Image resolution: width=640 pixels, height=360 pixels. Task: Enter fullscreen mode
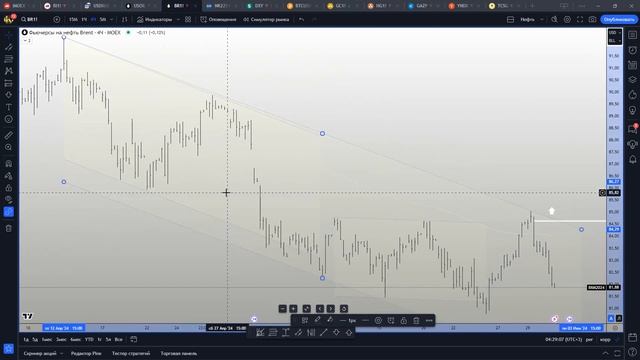(580, 19)
